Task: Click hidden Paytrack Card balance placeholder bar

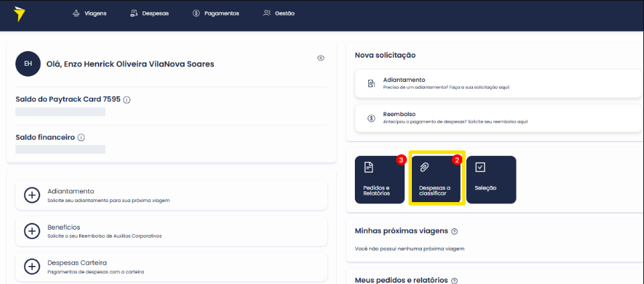Action: (60, 112)
